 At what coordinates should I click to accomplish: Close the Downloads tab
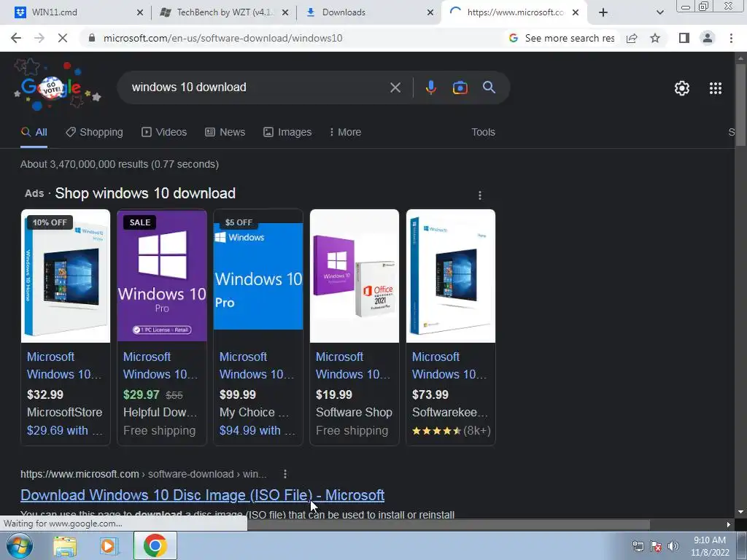click(x=430, y=13)
